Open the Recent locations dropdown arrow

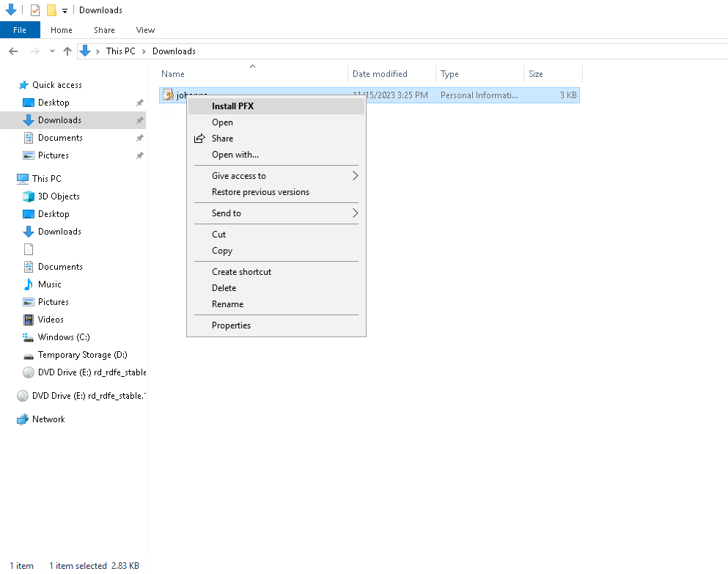click(52, 51)
